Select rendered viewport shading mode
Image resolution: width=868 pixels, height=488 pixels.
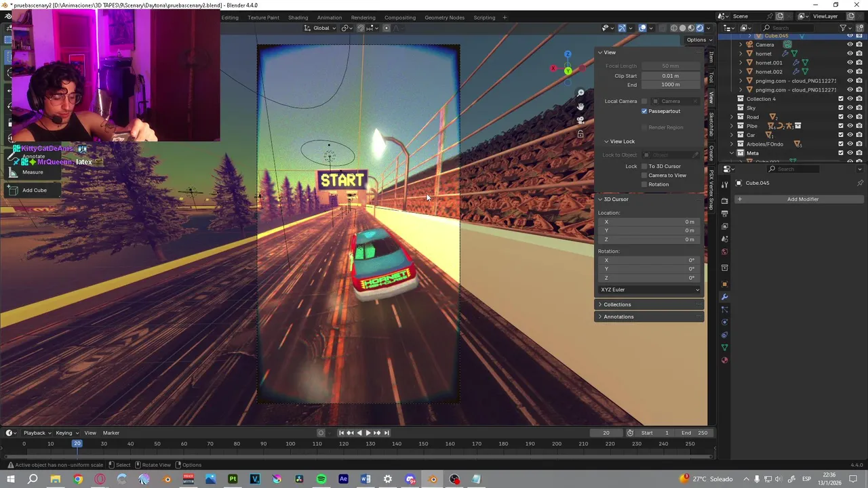[700, 28]
